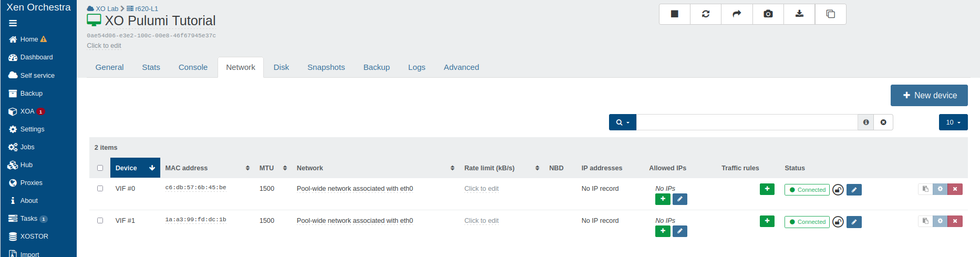Open the sidebar hamburger menu
The width and height of the screenshot is (980, 257).
pos(13,23)
